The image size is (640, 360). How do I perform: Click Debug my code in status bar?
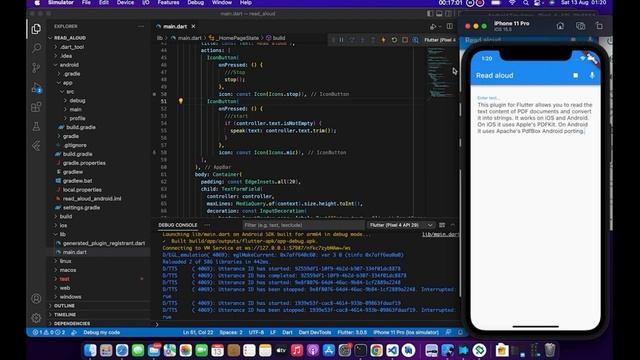pos(101,332)
